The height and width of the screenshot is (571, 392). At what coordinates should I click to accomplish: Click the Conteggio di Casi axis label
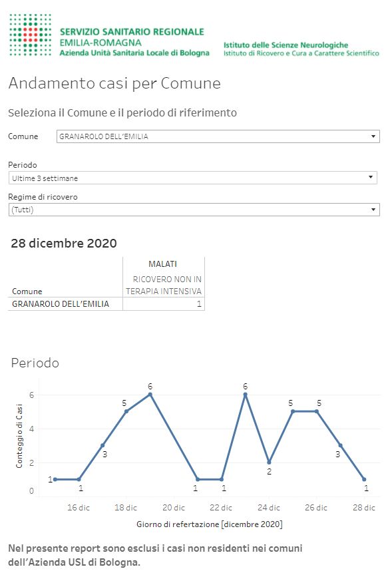(19, 435)
